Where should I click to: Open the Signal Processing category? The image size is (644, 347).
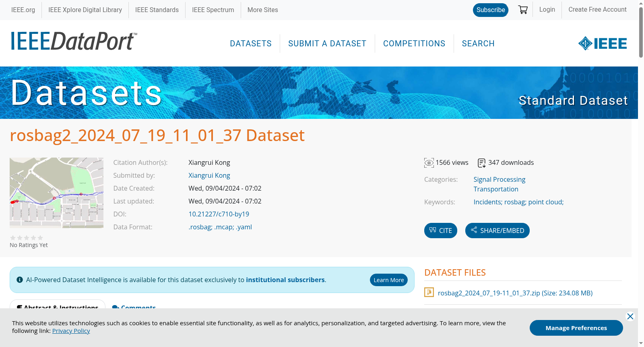pos(500,180)
